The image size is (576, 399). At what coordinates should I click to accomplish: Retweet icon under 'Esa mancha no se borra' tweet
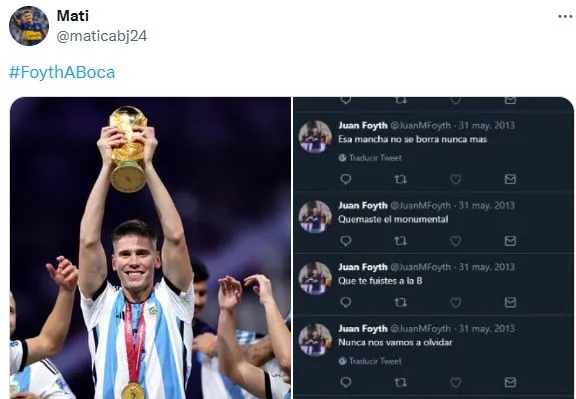(400, 179)
